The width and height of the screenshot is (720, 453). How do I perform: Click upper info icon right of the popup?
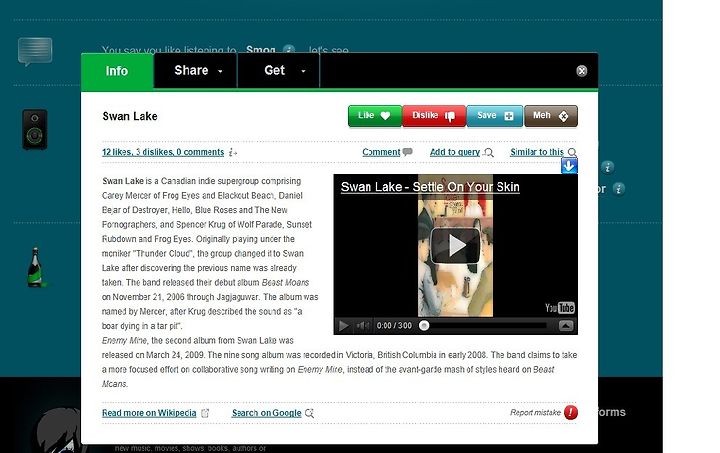[x=608, y=167]
